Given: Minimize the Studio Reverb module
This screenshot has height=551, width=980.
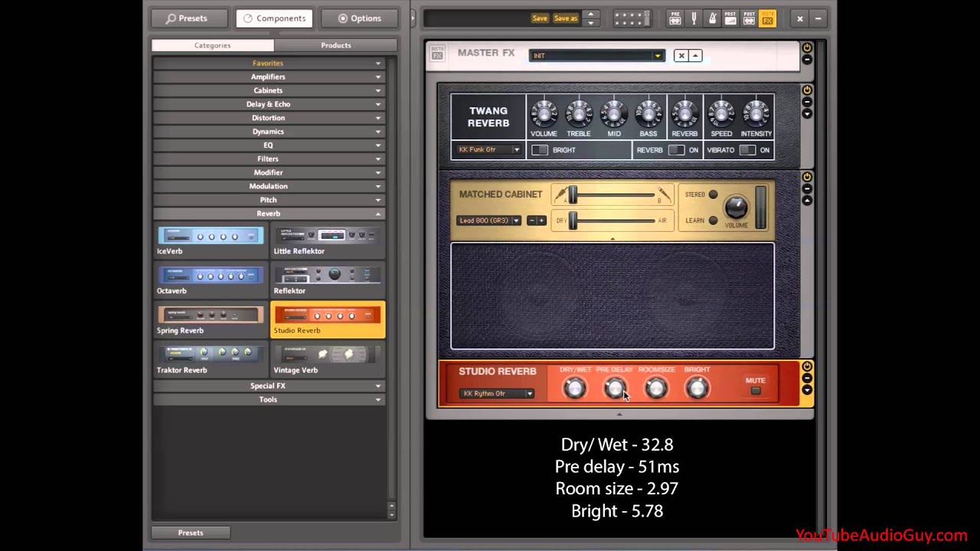Looking at the screenshot, I should tap(807, 378).
